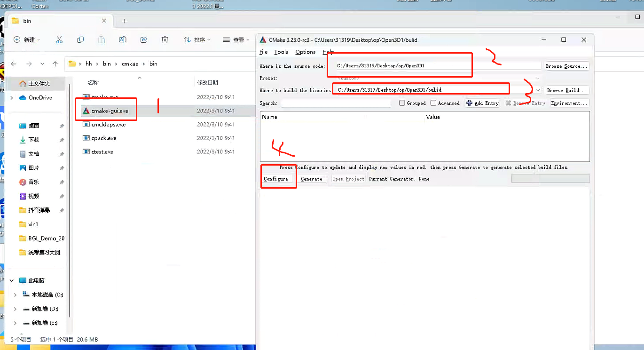This screenshot has width=644, height=350.
Task: Go up one folder with up arrow
Action: pyautogui.click(x=55, y=64)
